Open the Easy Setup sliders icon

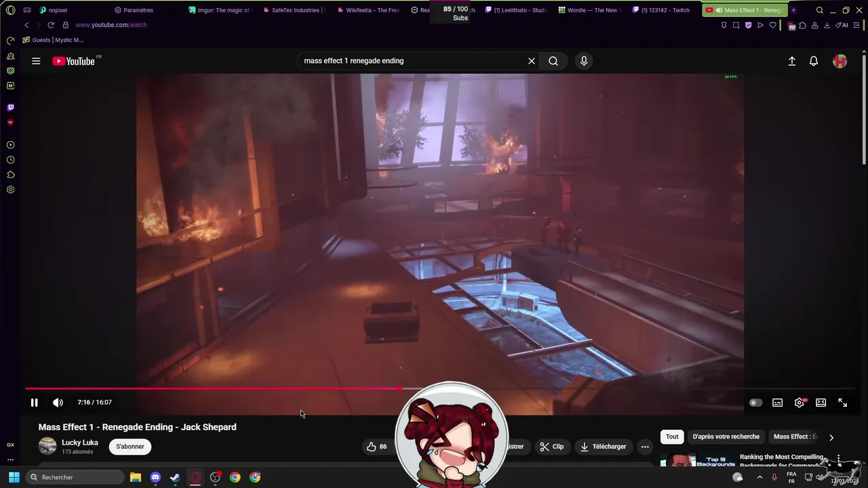coord(856,25)
